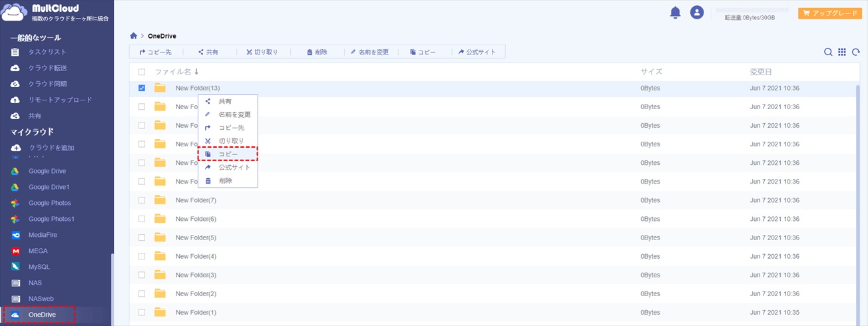Viewport: 868px width, 326px height.
Task: Click the コピー先 toolbar button
Action: tap(155, 52)
